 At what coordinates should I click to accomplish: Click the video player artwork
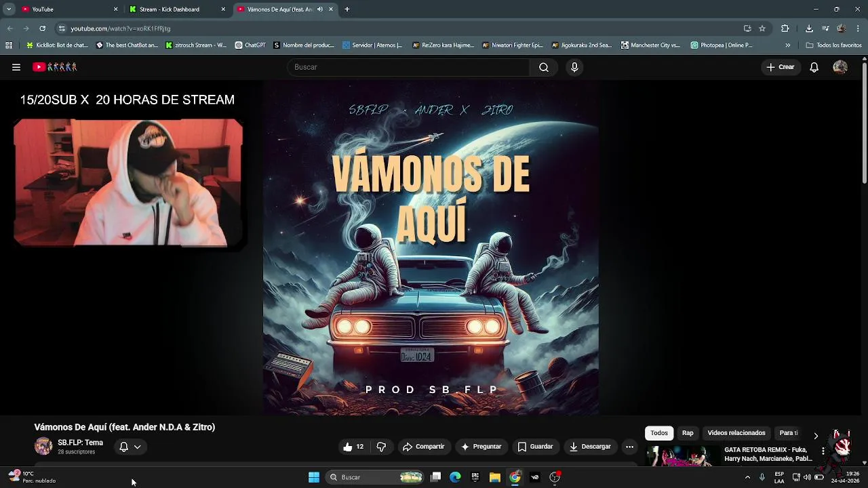pos(431,247)
